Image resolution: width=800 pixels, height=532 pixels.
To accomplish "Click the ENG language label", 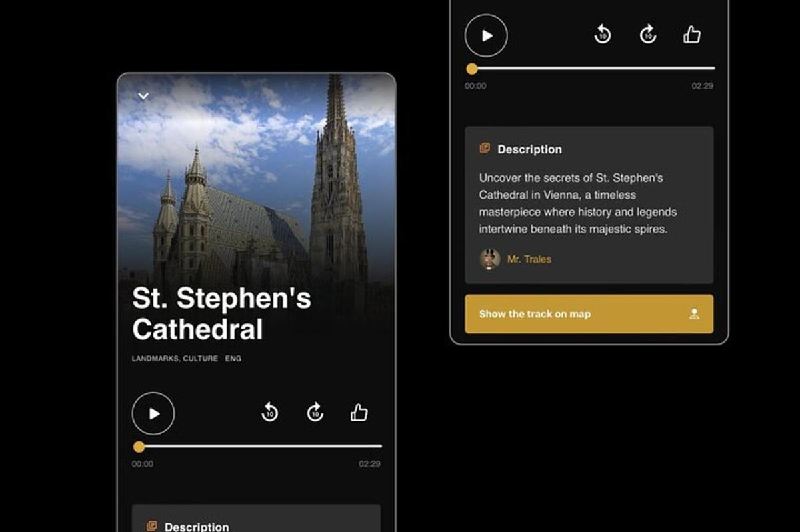I will pyautogui.click(x=233, y=359).
